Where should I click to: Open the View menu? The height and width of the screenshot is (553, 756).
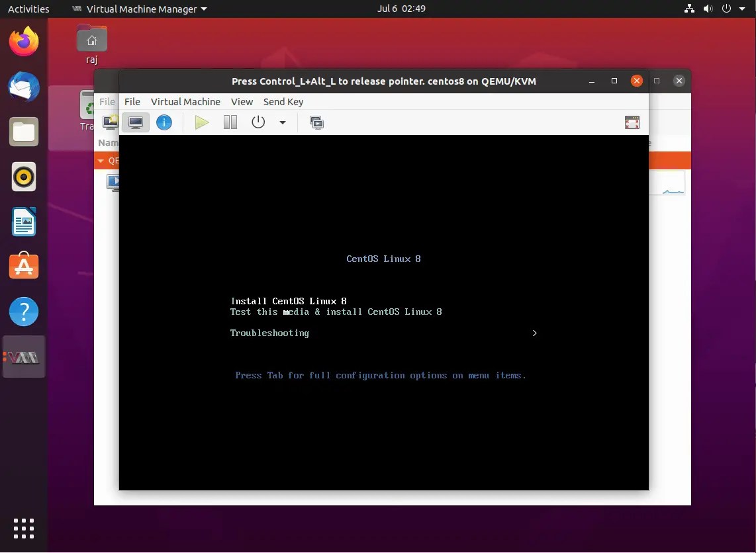pyautogui.click(x=242, y=102)
